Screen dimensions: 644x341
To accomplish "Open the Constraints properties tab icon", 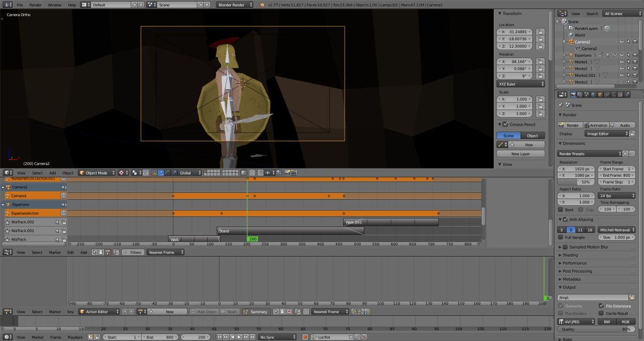I will coord(606,94).
